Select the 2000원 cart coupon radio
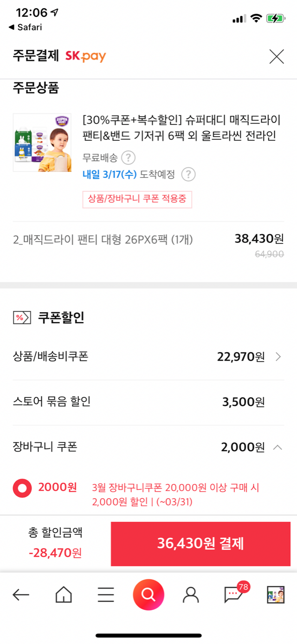The height and width of the screenshot is (644, 297). coord(22,488)
